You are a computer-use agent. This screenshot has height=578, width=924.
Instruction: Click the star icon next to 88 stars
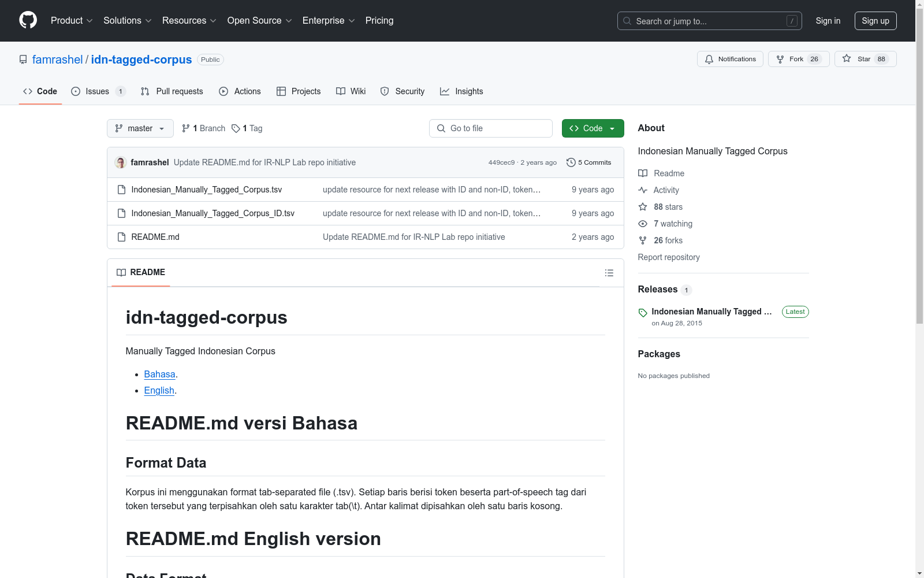pyautogui.click(x=643, y=207)
